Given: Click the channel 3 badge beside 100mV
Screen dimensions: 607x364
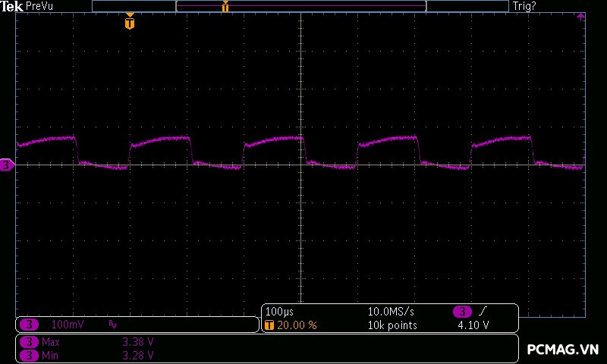Looking at the screenshot, I should (28, 325).
